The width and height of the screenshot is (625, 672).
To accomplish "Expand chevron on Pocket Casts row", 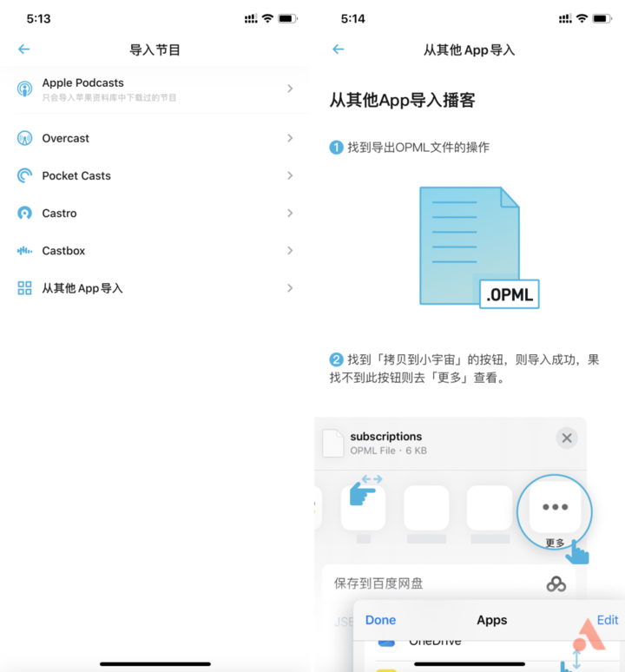I will click(290, 175).
